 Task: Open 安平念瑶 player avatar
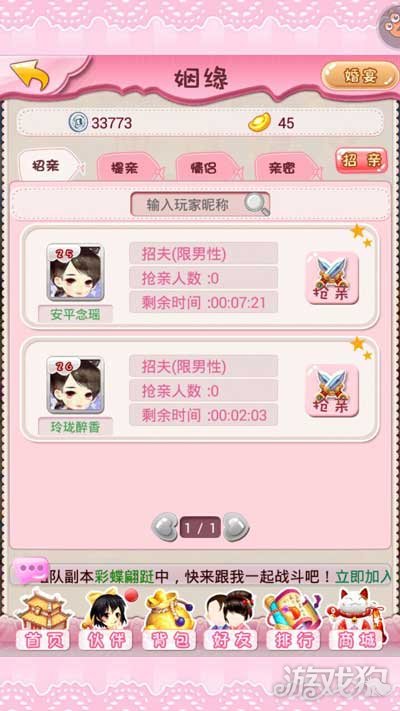coord(76,273)
